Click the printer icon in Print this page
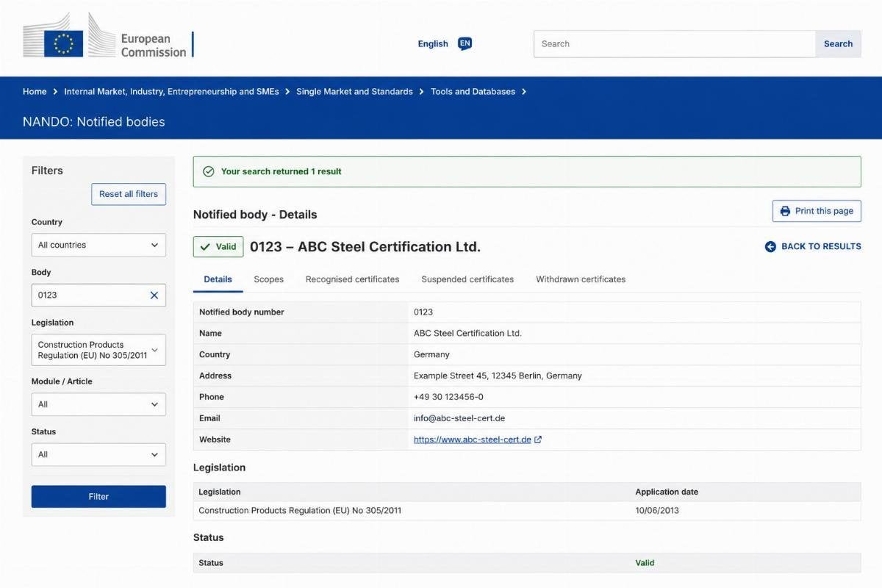The width and height of the screenshot is (882, 588). click(785, 211)
